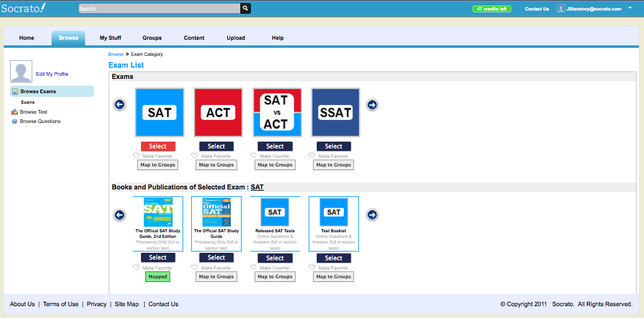Open Map to Groups for Released SAT Tests

point(274,276)
